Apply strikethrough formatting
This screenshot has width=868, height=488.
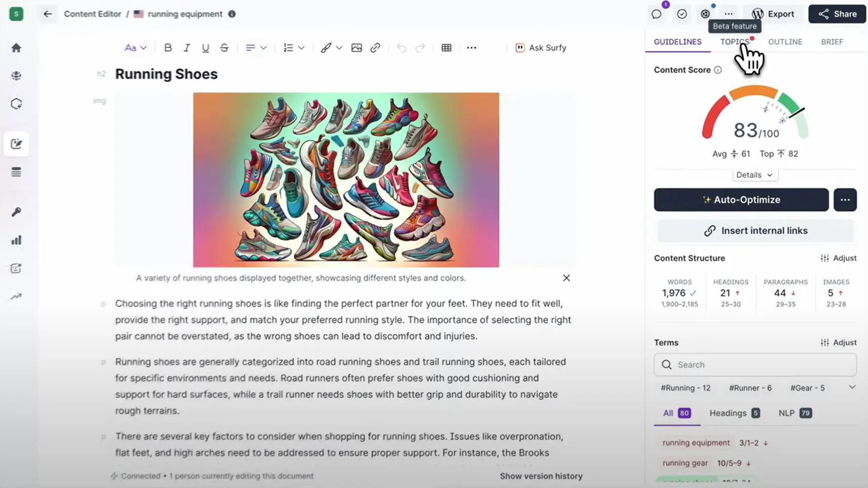[224, 48]
